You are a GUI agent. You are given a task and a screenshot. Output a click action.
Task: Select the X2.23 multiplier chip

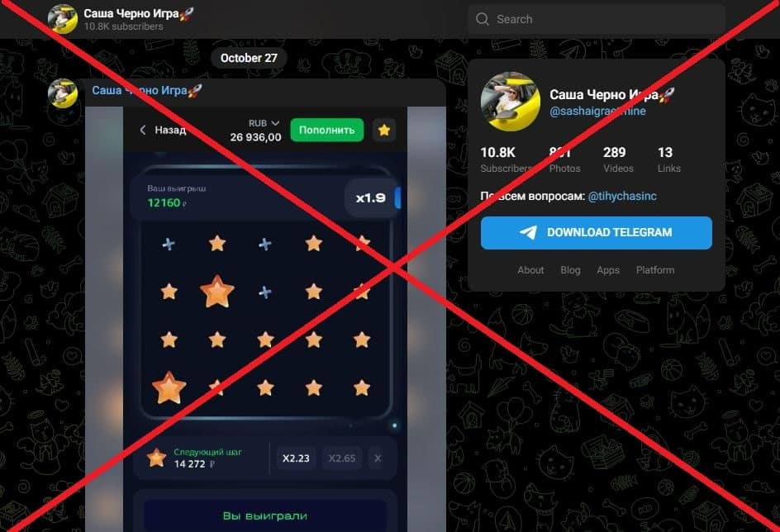pyautogui.click(x=296, y=458)
